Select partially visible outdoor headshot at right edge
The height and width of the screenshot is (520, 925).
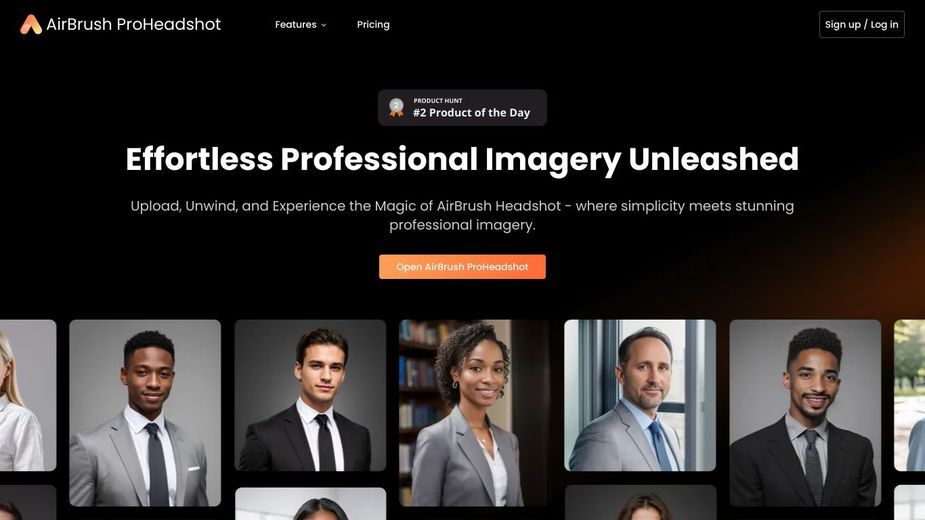point(910,395)
